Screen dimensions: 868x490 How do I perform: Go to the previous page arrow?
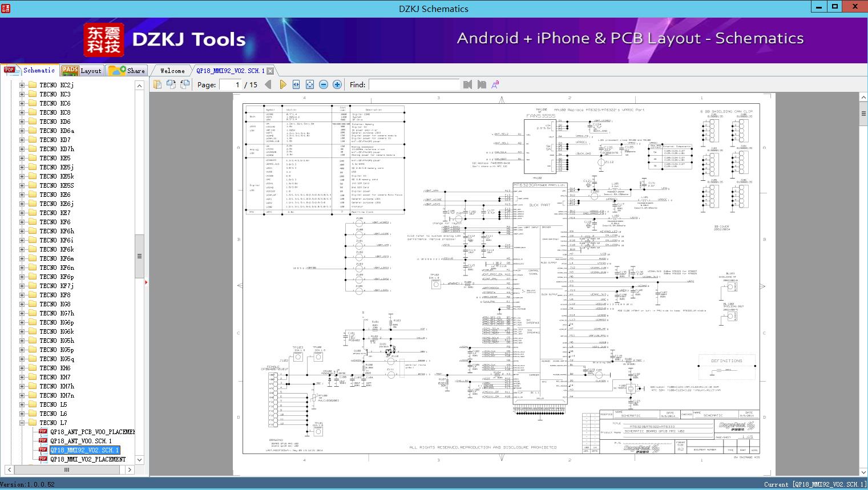click(x=268, y=84)
